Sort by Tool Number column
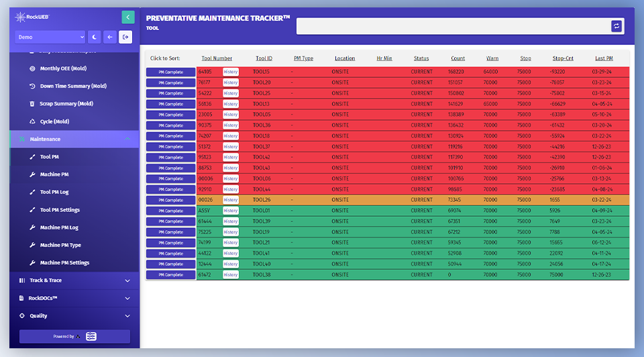Screen dimensions: 644x357 [x=217, y=58]
